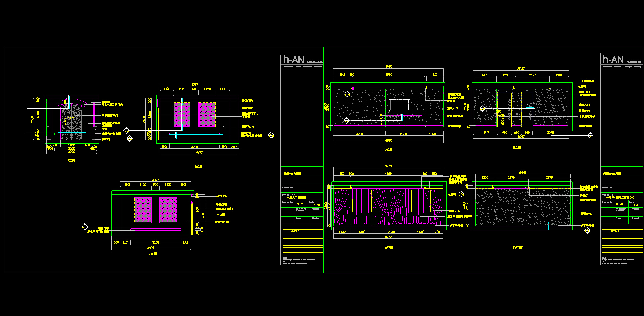This screenshot has width=644, height=316.
Task: Select the "1201" dimension text
Action: click(559, 75)
